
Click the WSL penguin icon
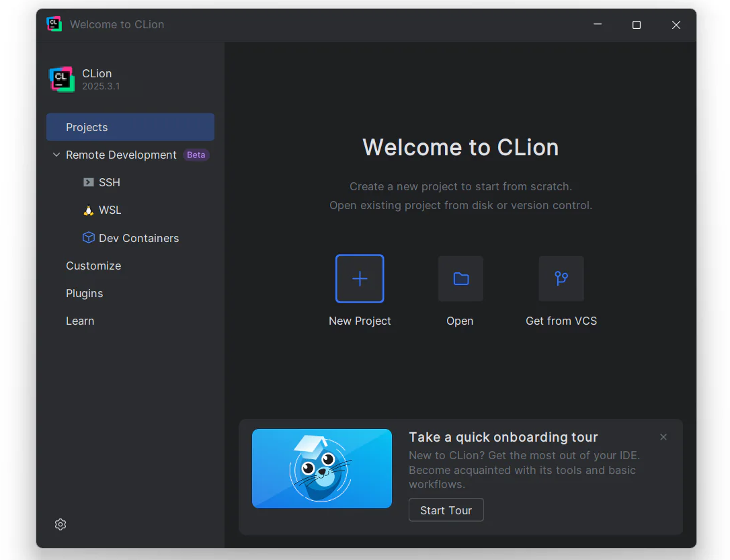coord(89,210)
